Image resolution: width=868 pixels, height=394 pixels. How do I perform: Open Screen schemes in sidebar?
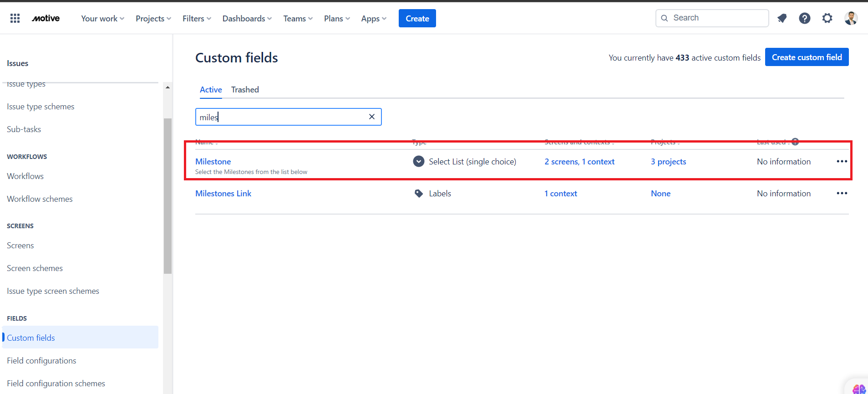pos(35,268)
